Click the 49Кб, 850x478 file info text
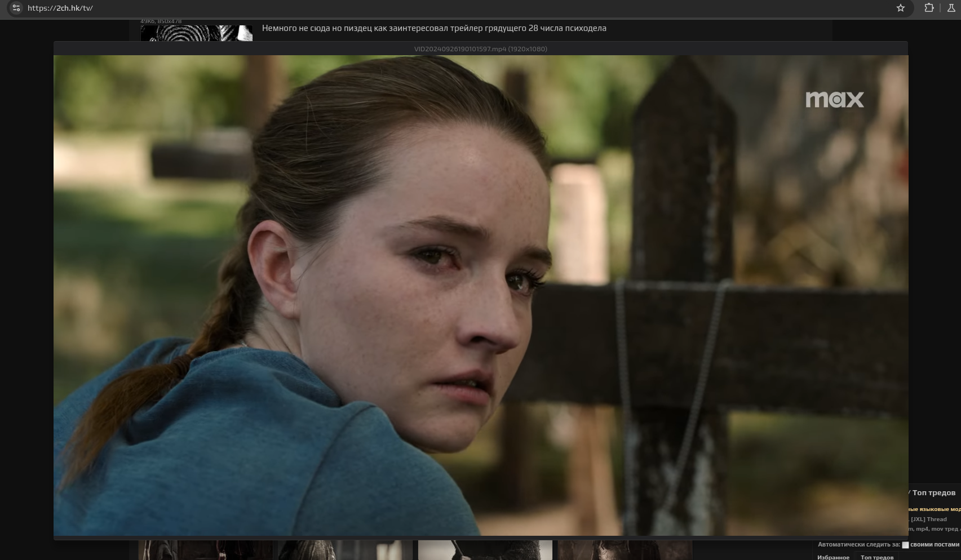 161,21
